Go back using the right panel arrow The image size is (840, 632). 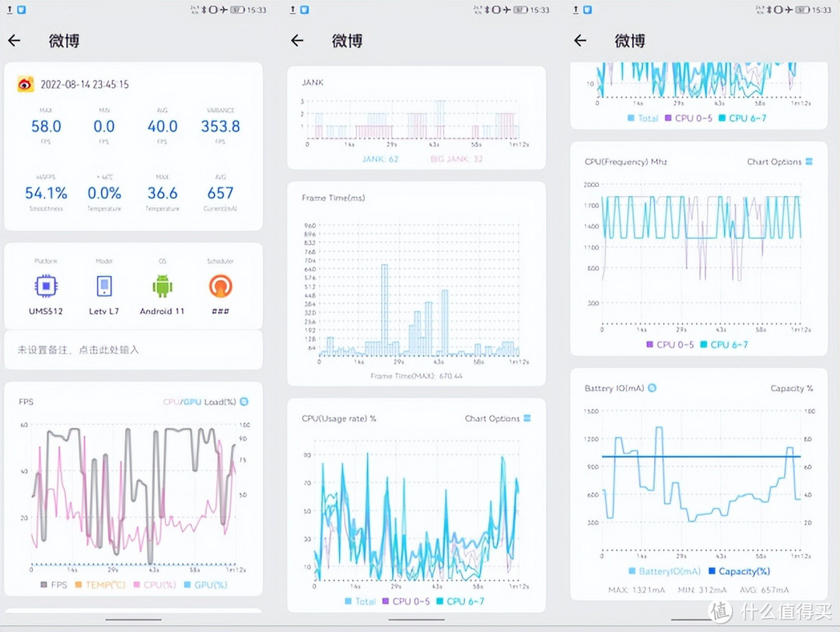580,40
